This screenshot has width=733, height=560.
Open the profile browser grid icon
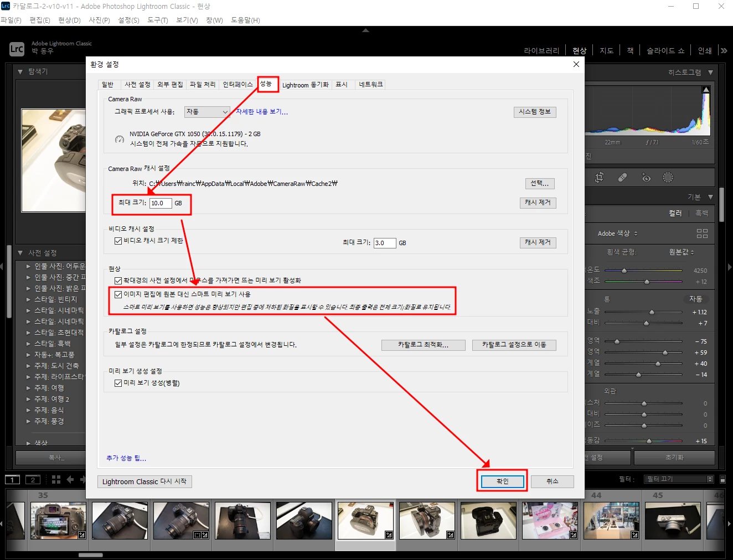pos(702,234)
